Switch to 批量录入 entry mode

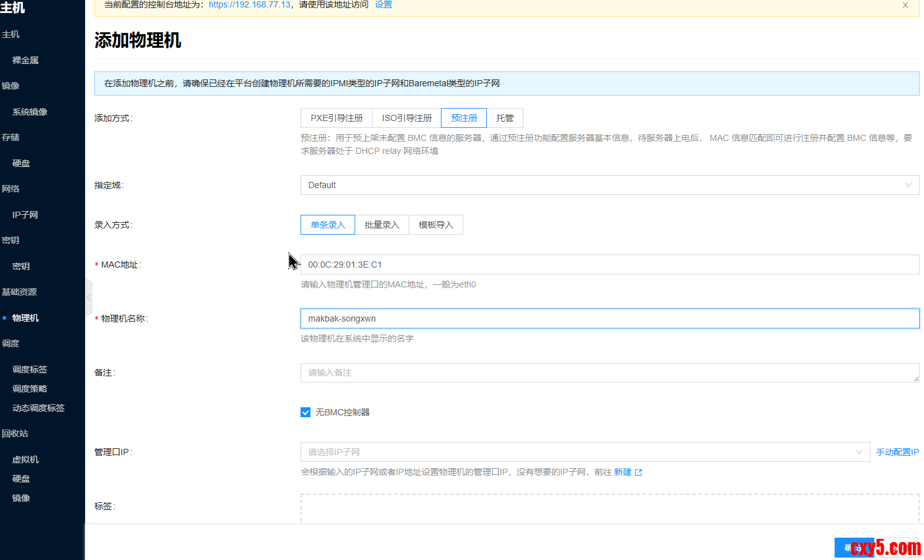(381, 225)
